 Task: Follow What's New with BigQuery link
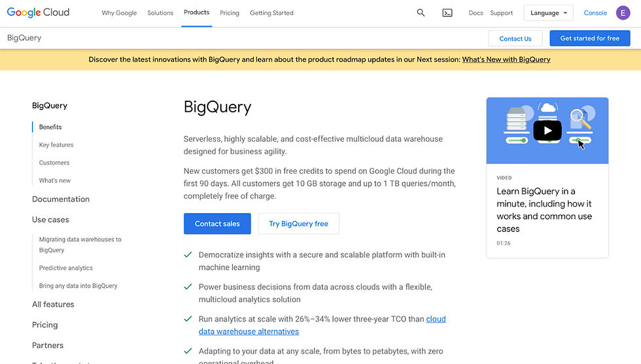coord(506,59)
